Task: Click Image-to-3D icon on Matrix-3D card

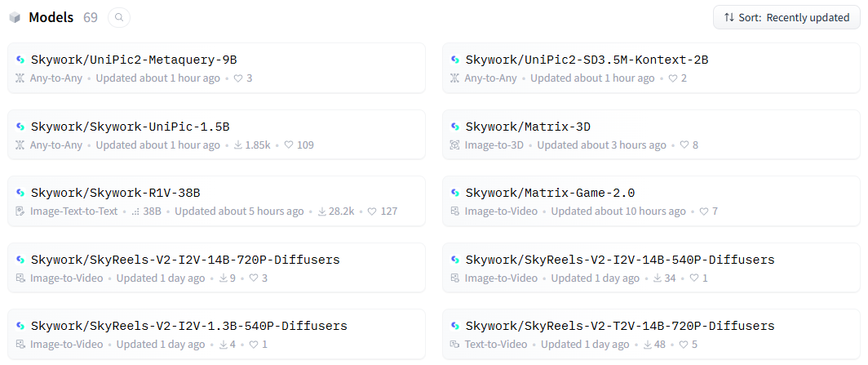Action: pyautogui.click(x=455, y=145)
